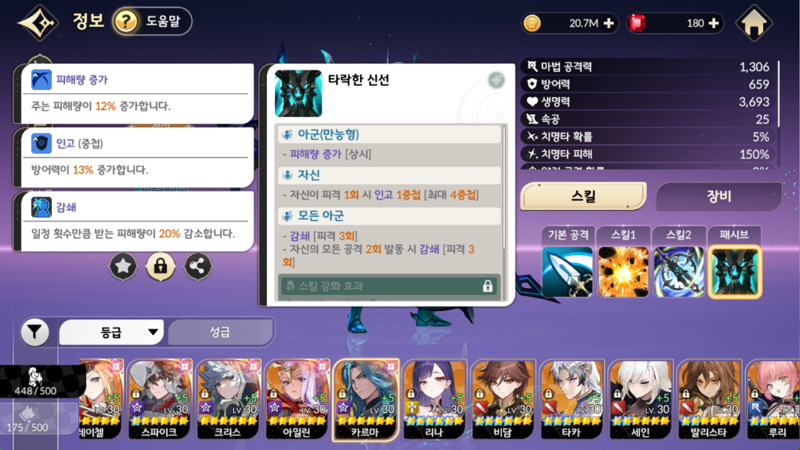Switch to the 장비 tab
This screenshot has width=800, height=450.
[718, 196]
